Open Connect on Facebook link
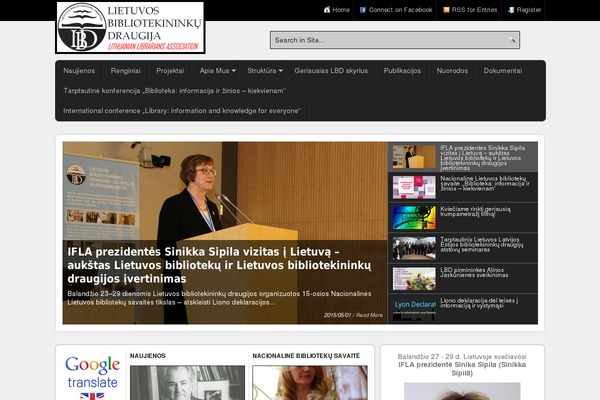 (400, 10)
